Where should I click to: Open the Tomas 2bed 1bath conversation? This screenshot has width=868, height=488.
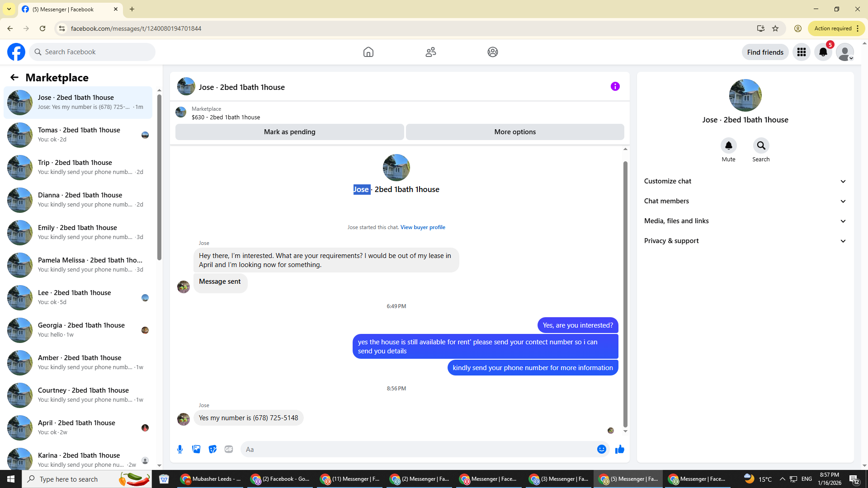click(x=79, y=135)
